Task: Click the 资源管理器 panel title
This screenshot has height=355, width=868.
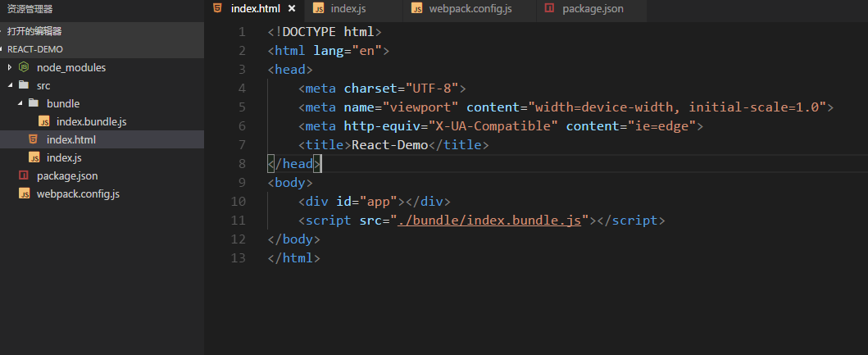Action: [30, 9]
